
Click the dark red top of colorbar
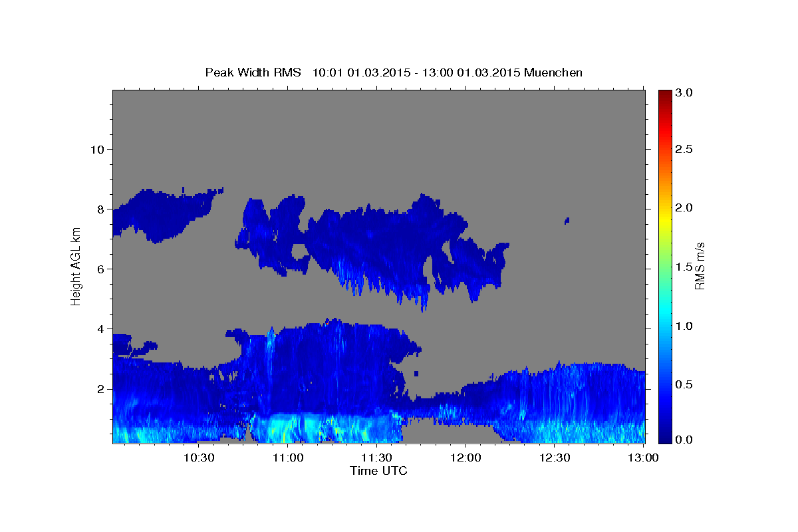click(x=664, y=94)
